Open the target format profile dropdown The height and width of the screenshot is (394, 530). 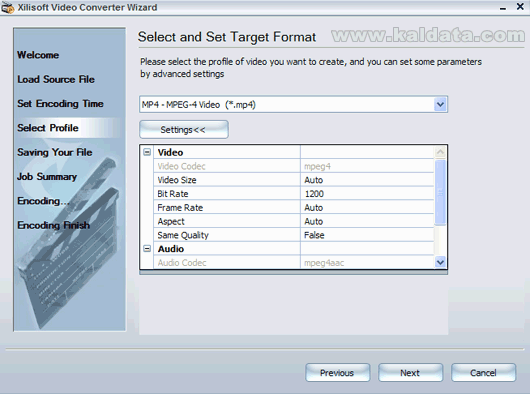tap(440, 104)
